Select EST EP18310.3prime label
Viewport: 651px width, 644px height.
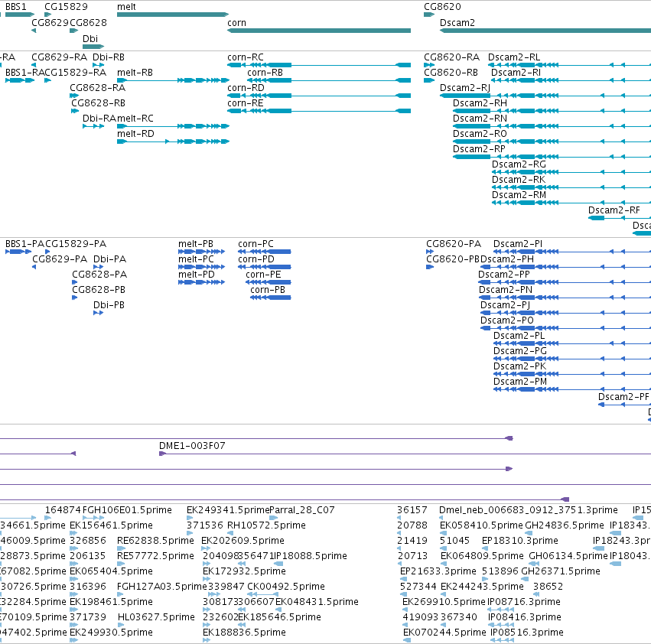tap(520, 541)
